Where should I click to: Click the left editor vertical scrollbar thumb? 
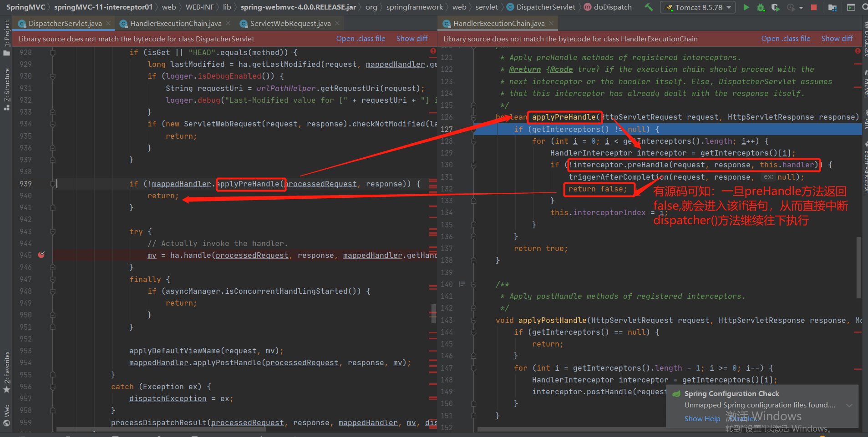pos(434,314)
